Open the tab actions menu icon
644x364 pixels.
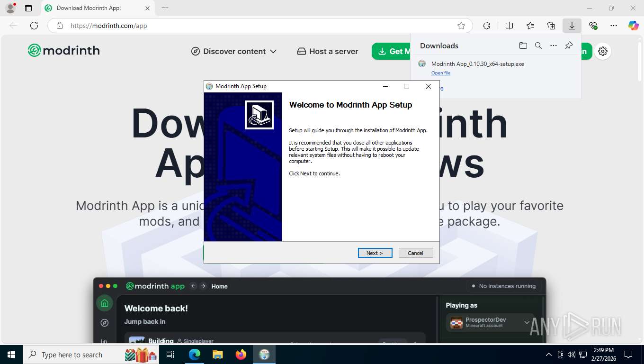(x=28, y=8)
